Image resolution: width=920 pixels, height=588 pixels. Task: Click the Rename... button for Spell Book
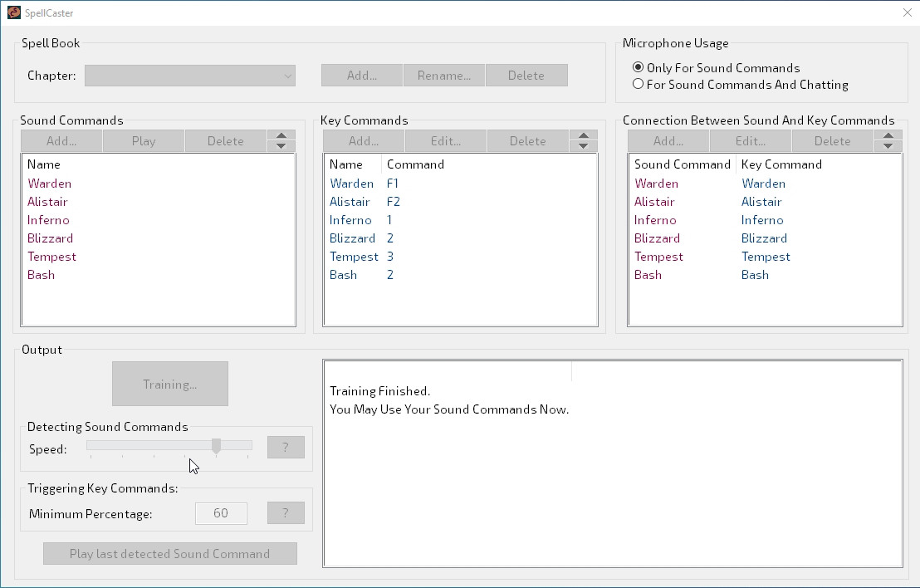443,76
